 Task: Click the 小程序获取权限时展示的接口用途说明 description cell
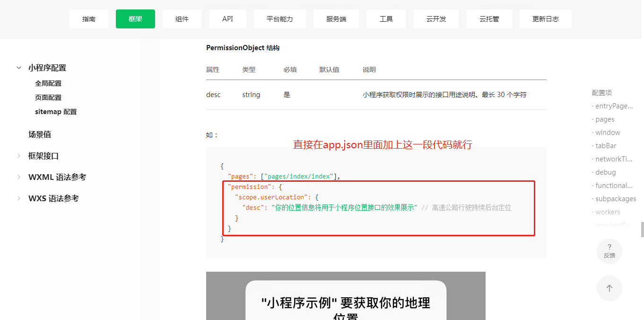coord(444,95)
